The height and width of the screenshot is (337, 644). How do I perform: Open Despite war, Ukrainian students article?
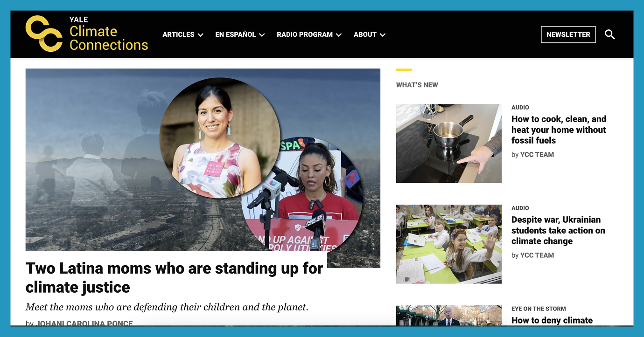[x=558, y=230]
